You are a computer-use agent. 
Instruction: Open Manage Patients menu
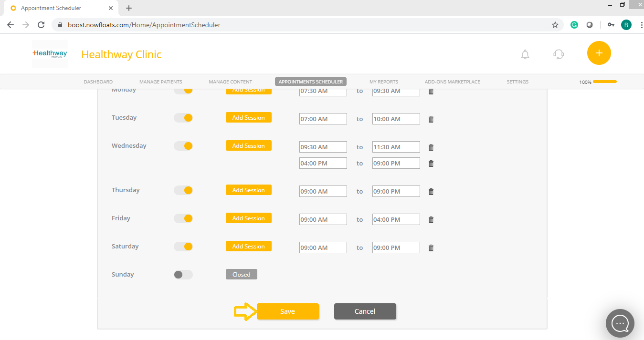[x=161, y=82]
